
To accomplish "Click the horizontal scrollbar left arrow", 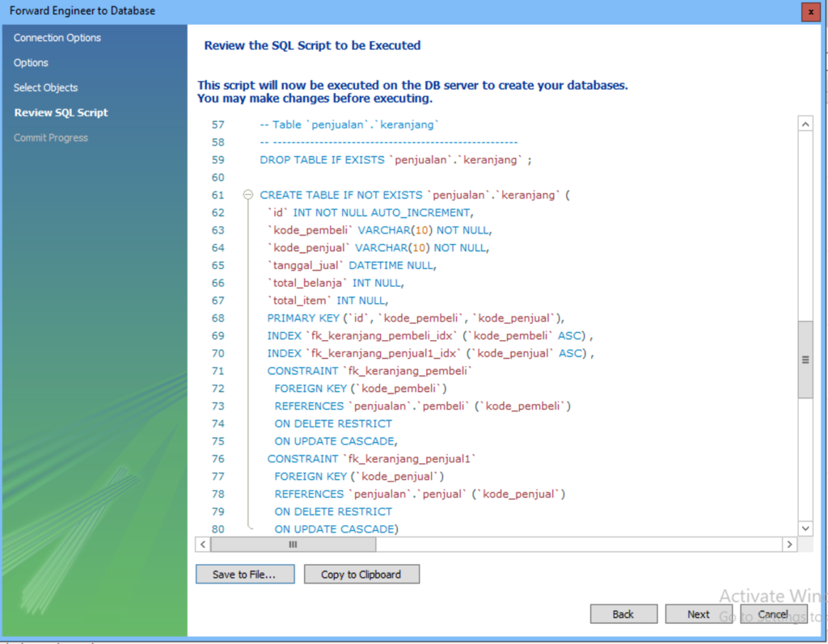I will point(203,545).
